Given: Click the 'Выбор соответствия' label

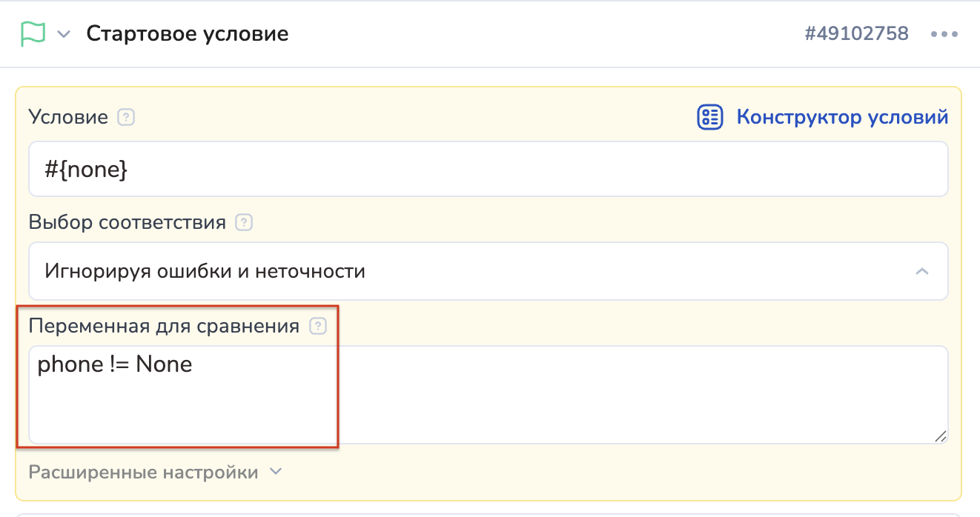Looking at the screenshot, I should [x=127, y=222].
